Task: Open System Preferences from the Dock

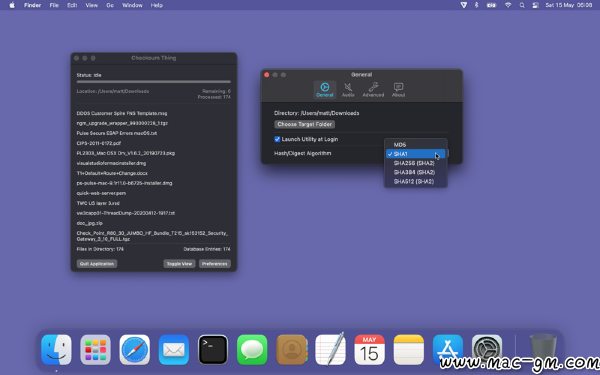Action: 487,350
